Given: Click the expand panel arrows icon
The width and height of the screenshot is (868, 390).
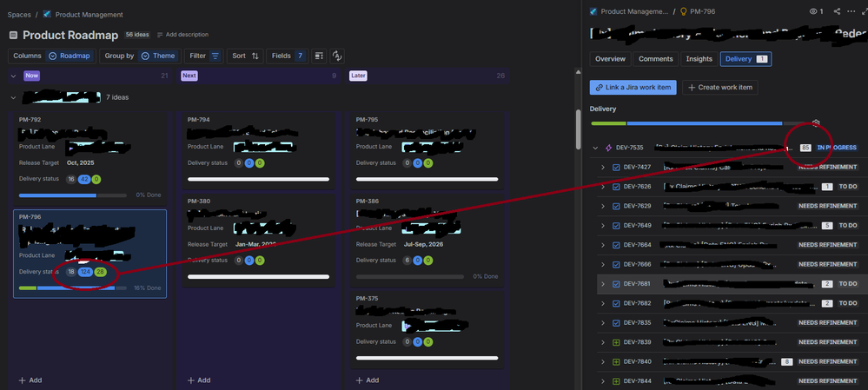Looking at the screenshot, I should coord(865,11).
